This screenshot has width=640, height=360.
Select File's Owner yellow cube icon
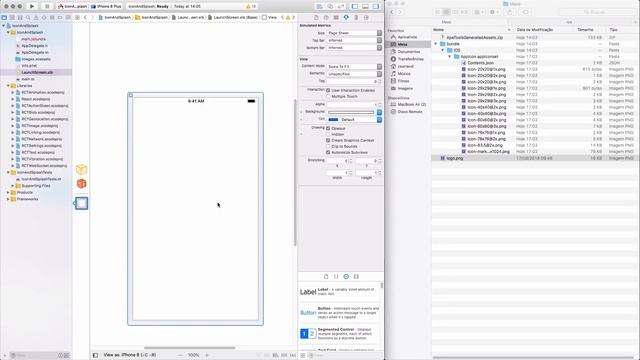pos(82,169)
